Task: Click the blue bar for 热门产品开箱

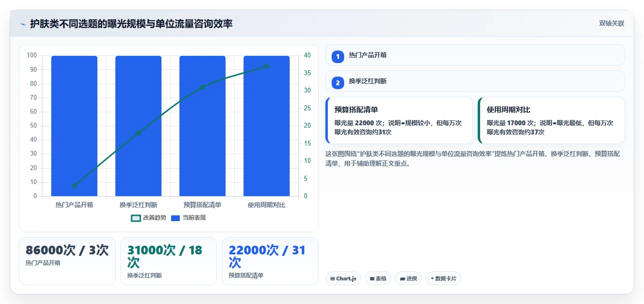Action: [x=74, y=126]
